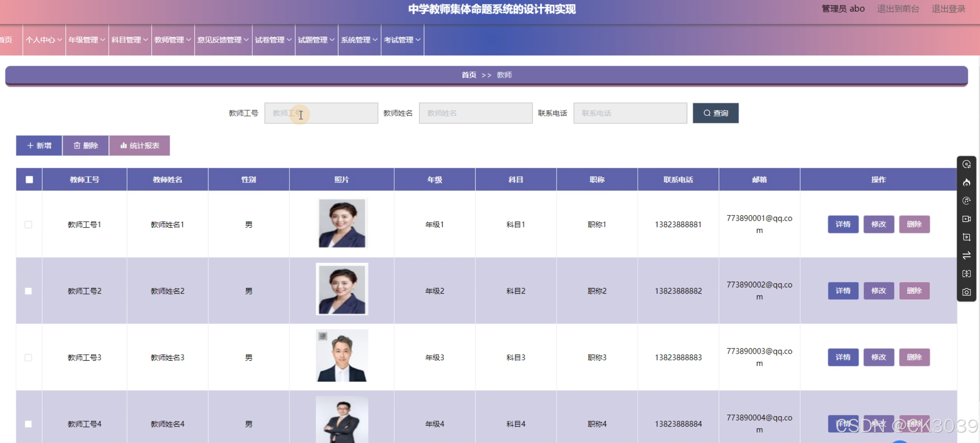The image size is (980, 443).
Task: Click the disc convert icon atop side toolbar
Action: 966,164
